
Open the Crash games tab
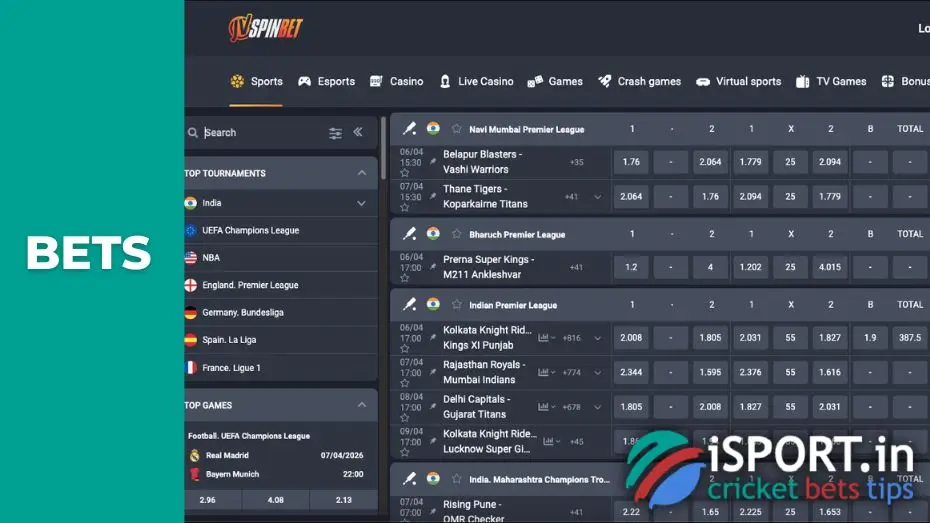(x=639, y=82)
